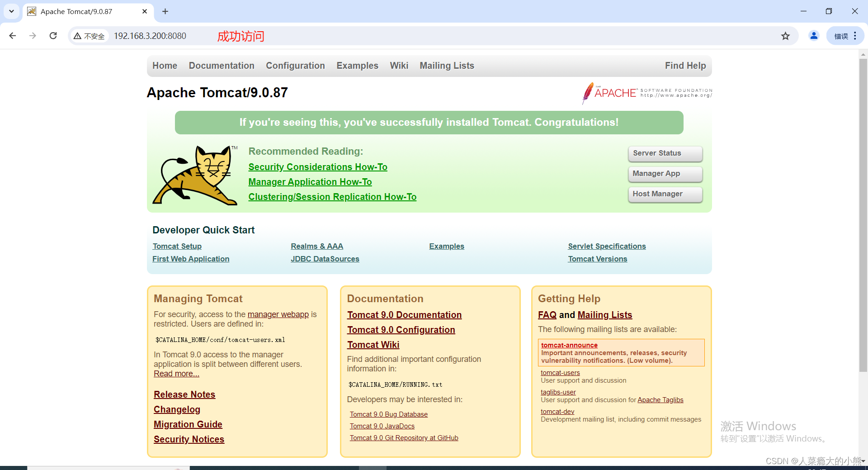
Task: Click the browser back arrow
Action: [13, 36]
